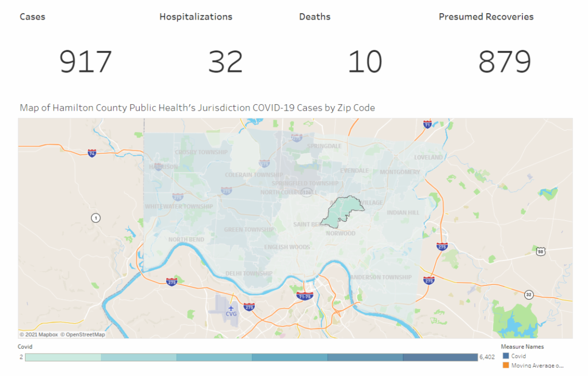Click the Whitewater Township map label
Image resolution: width=588 pixels, height=376 pixels.
pos(179,207)
